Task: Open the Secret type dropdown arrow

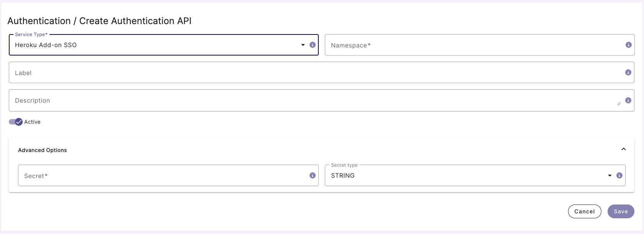Action: click(x=610, y=175)
